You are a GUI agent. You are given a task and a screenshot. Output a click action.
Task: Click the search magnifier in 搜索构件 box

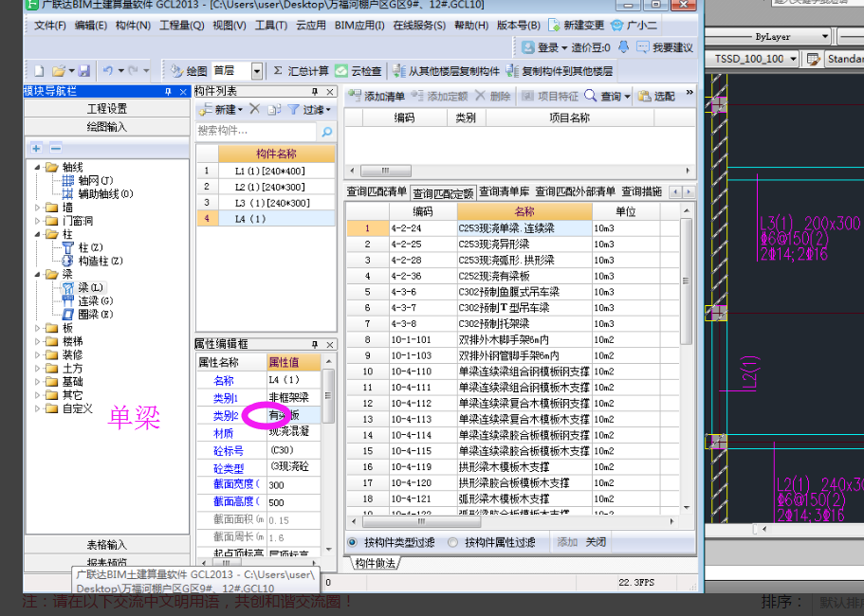[327, 132]
